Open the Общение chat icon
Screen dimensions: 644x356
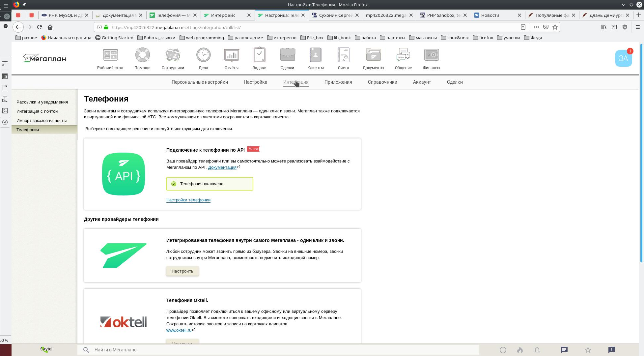[403, 55]
